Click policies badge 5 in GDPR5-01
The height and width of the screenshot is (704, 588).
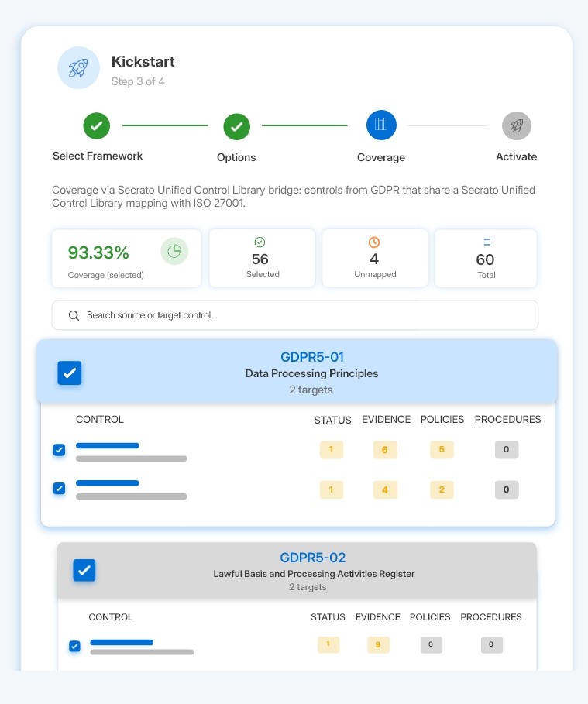click(x=442, y=449)
